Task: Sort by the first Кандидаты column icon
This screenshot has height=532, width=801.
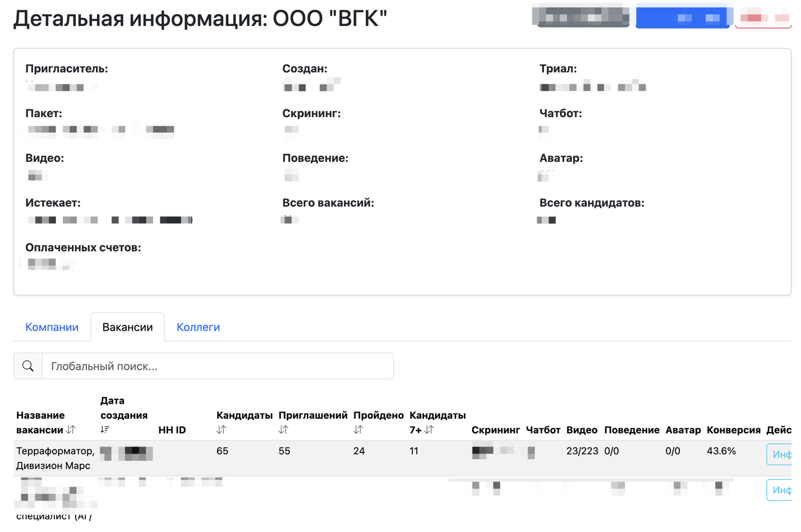Action: point(222,430)
